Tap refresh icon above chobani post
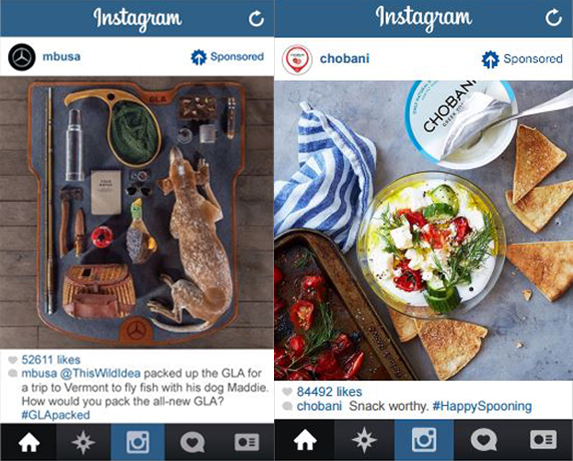Image resolution: width=573 pixels, height=461 pixels. click(553, 18)
